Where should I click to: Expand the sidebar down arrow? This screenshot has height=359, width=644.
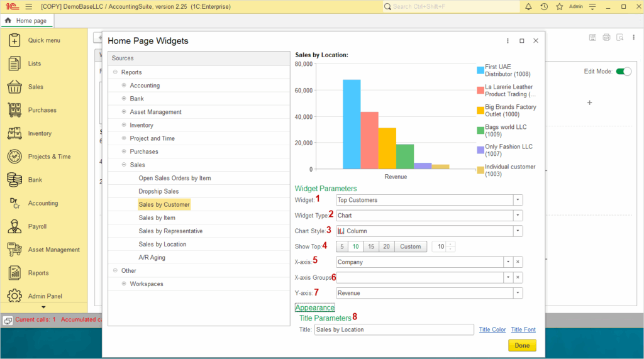tap(43, 307)
